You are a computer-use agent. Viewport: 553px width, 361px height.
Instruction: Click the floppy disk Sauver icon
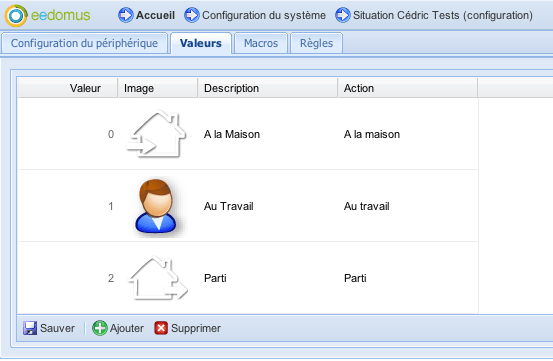click(x=30, y=328)
